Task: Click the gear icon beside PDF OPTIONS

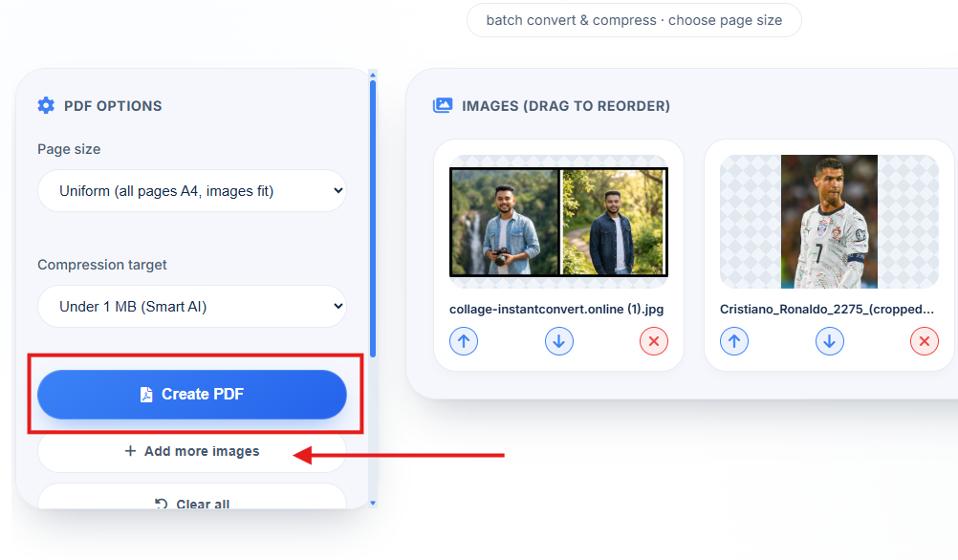Action: tap(46, 105)
